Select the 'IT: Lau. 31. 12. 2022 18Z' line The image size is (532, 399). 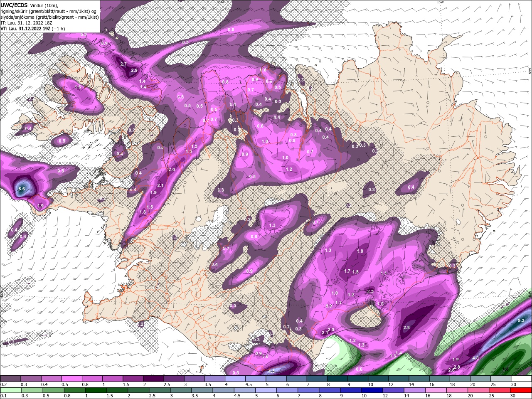click(27, 23)
